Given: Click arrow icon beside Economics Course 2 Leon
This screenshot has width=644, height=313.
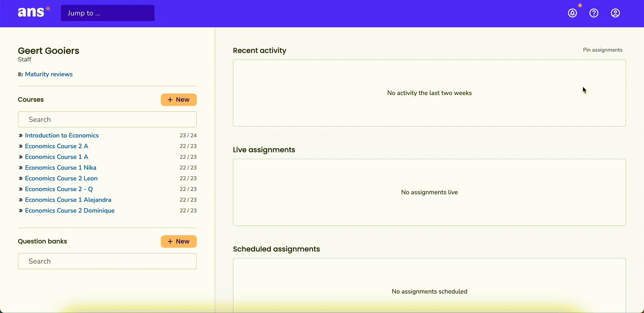Looking at the screenshot, I should pos(21,178).
